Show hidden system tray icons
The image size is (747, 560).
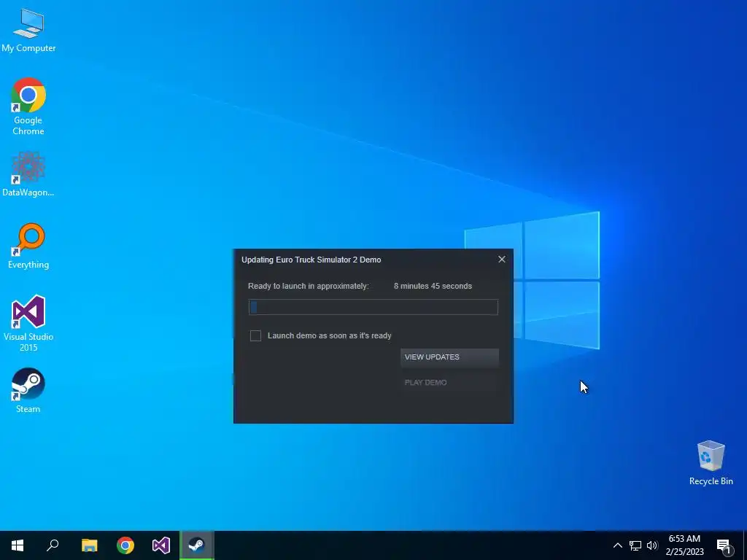click(617, 545)
